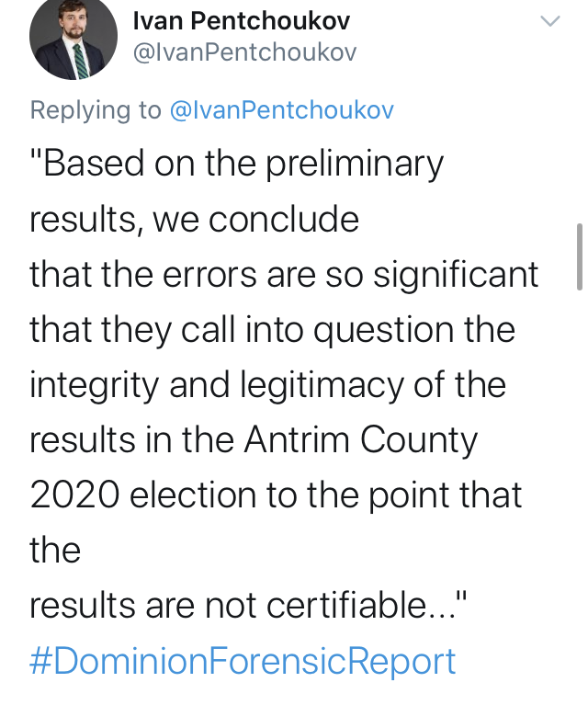
Task: Click the 'Antrim County' words in tweet
Action: pyautogui.click(x=360, y=439)
